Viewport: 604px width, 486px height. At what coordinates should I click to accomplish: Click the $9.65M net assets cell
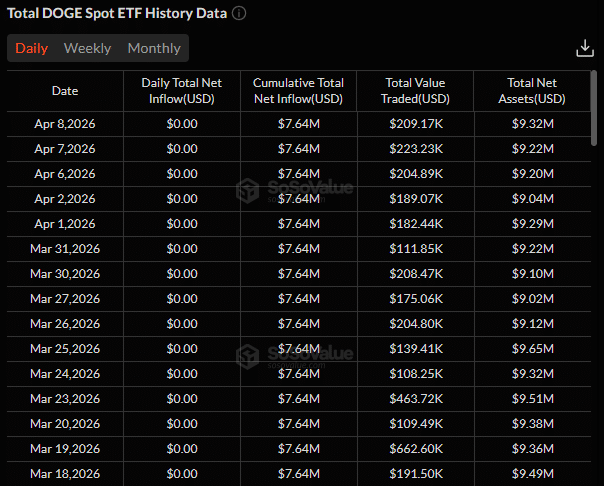pyautogui.click(x=532, y=349)
